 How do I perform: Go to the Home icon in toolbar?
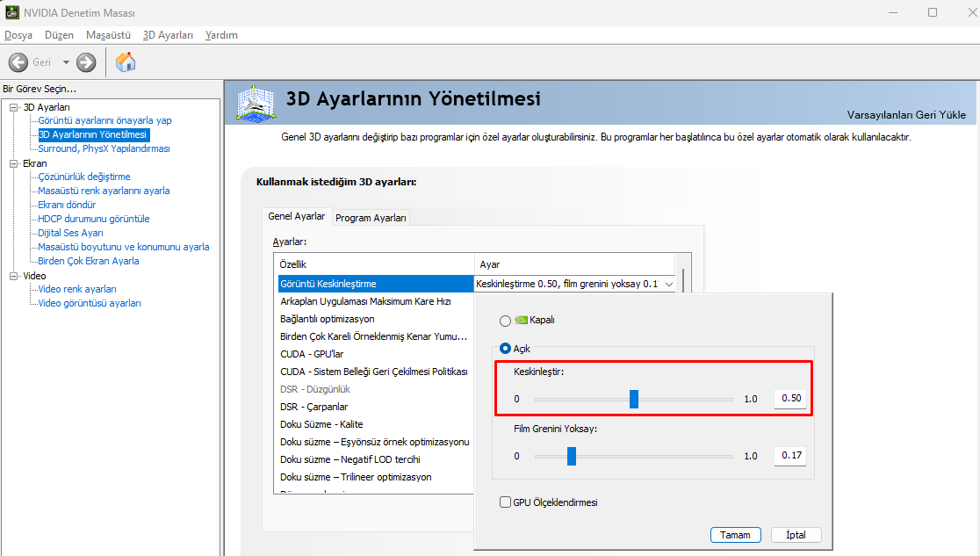pos(126,61)
